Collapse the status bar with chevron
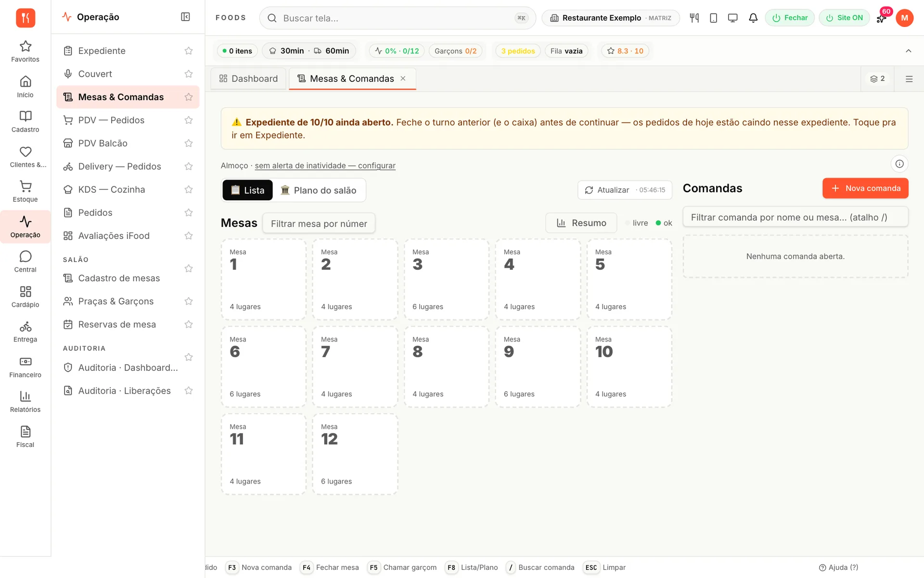Screen dimensions: 924x578 [x=909, y=51]
